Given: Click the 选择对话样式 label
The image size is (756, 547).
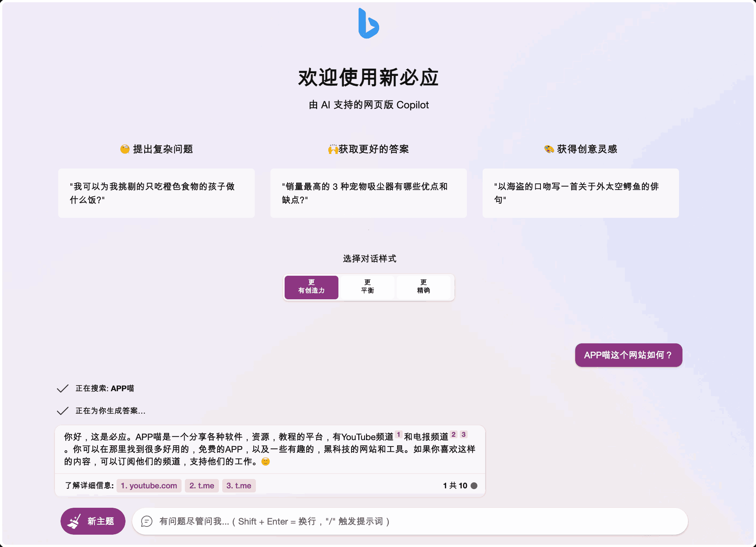Looking at the screenshot, I should [369, 259].
